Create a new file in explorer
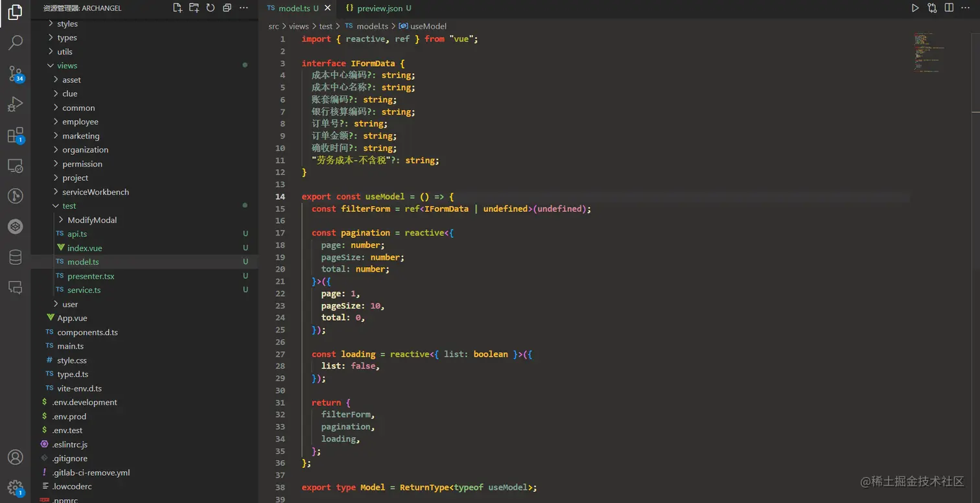This screenshot has height=503, width=980. (177, 8)
